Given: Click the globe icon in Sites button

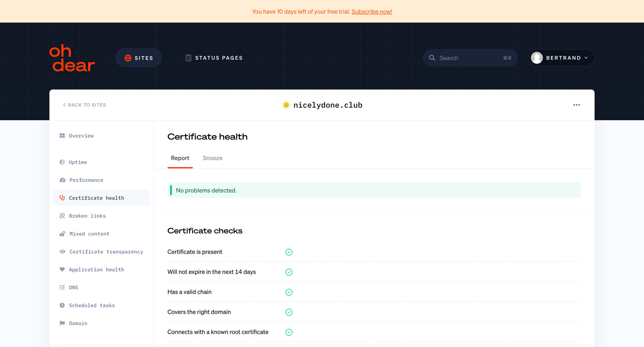Looking at the screenshot, I should coord(128,58).
